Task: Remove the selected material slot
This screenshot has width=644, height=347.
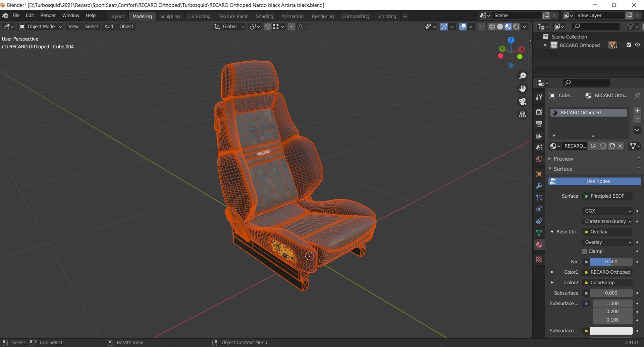Action: click(x=637, y=119)
